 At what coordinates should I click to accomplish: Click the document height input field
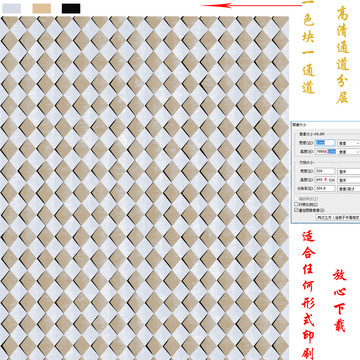[x=325, y=180]
